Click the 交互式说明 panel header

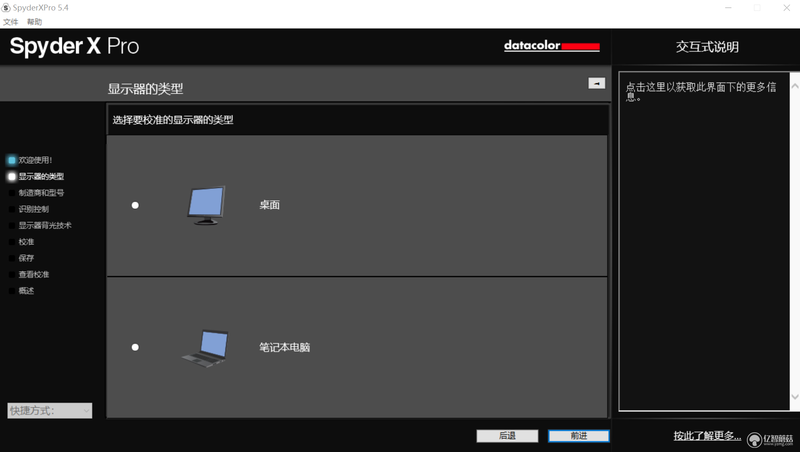click(707, 47)
